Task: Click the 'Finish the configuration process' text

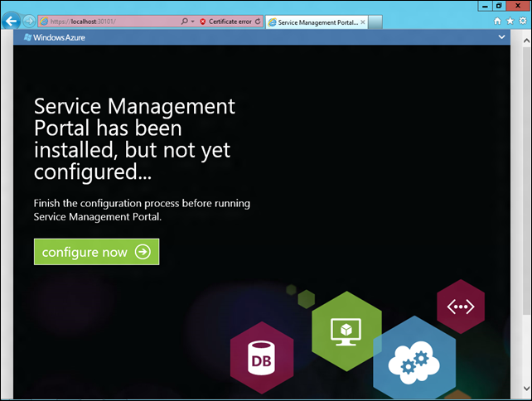Action: click(142, 210)
